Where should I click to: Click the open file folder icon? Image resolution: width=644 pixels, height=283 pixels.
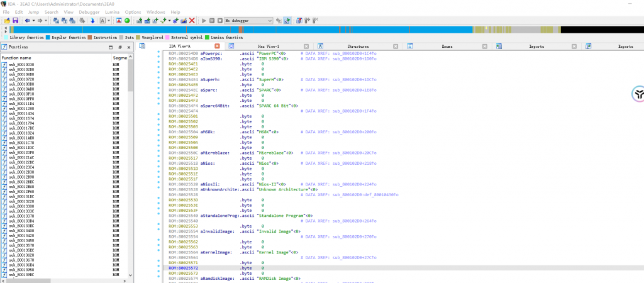(7, 21)
